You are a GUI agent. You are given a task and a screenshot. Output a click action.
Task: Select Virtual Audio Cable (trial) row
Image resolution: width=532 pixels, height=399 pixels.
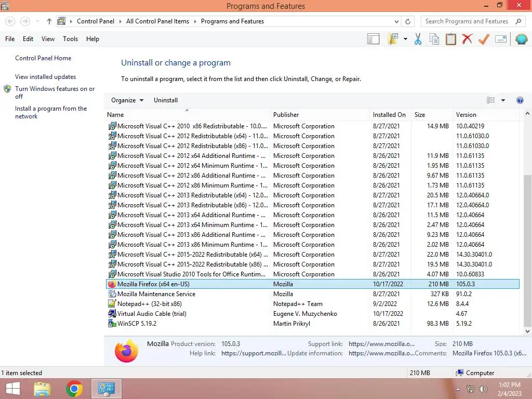click(312, 313)
